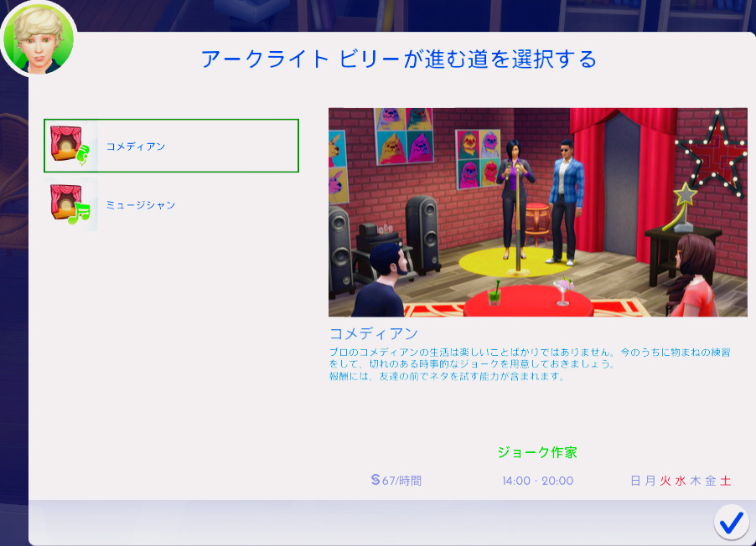Confirm selection with the blue checkmark
Viewport: 756px width, 546px height.
pos(731,522)
